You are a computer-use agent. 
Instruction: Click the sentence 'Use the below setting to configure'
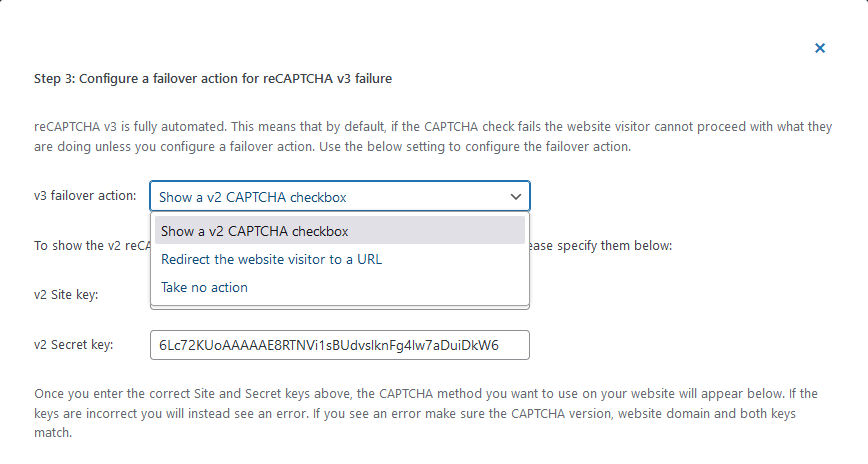475,147
